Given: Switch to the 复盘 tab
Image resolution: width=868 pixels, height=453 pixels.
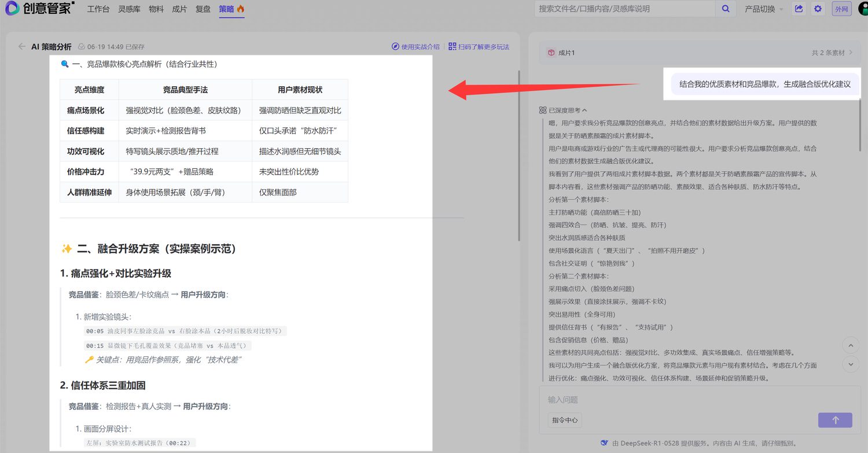Looking at the screenshot, I should point(203,9).
